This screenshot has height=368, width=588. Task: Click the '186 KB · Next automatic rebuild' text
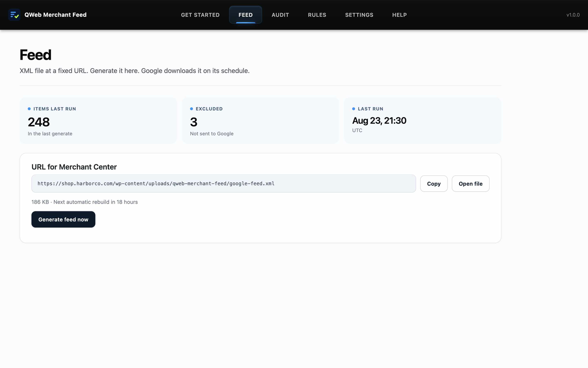click(85, 202)
